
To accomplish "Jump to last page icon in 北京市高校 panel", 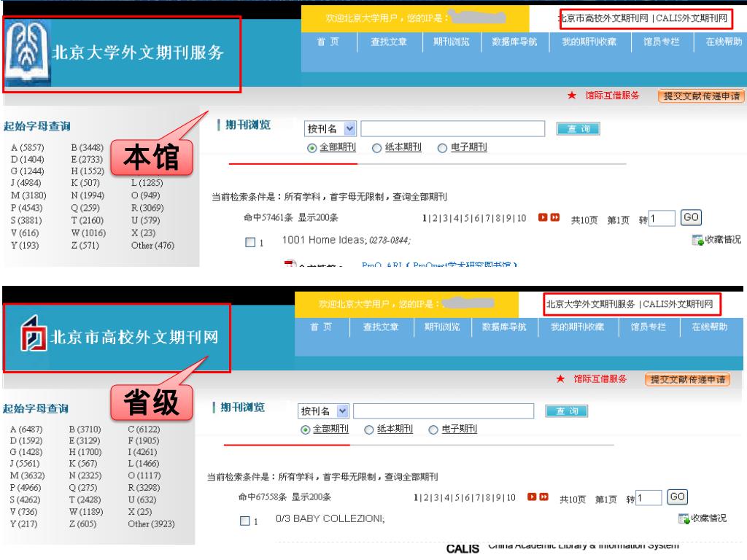I will coord(543,497).
